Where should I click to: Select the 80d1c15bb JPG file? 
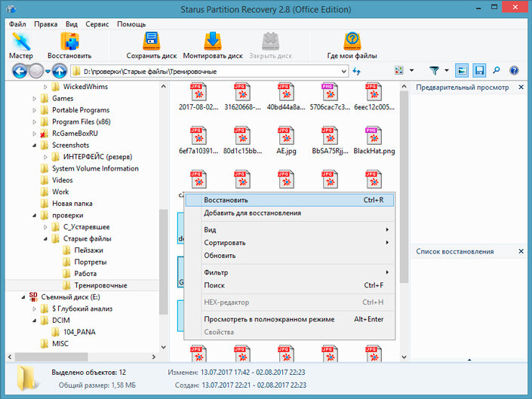tap(242, 141)
